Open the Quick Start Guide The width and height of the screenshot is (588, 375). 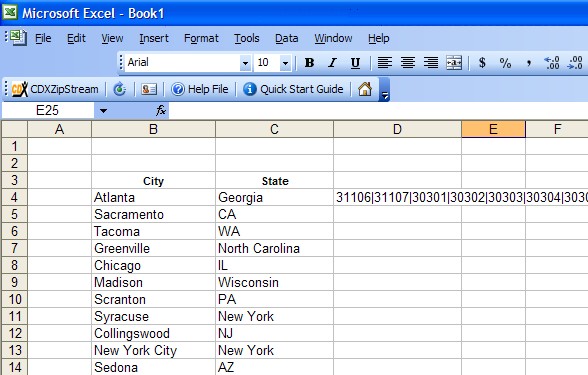coord(293,89)
